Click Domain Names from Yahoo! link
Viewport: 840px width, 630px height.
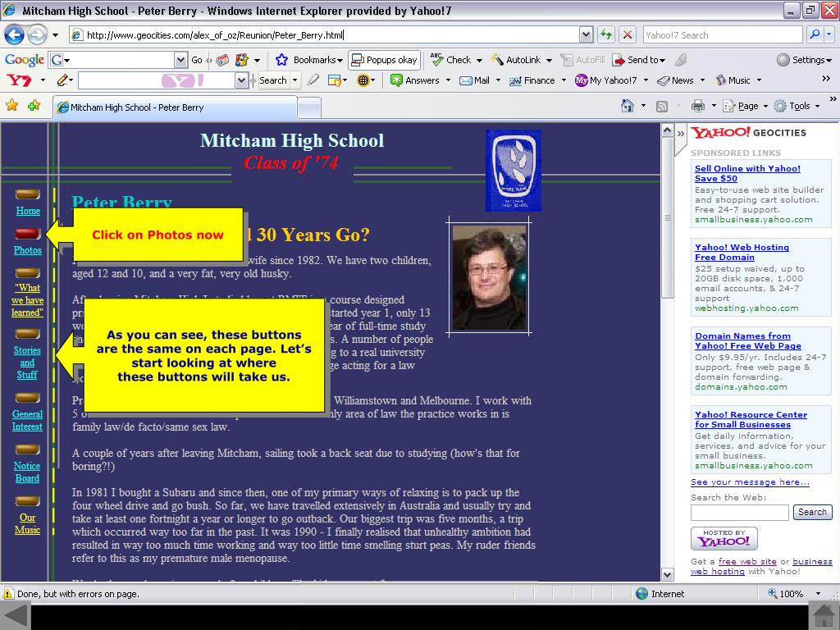click(x=748, y=340)
